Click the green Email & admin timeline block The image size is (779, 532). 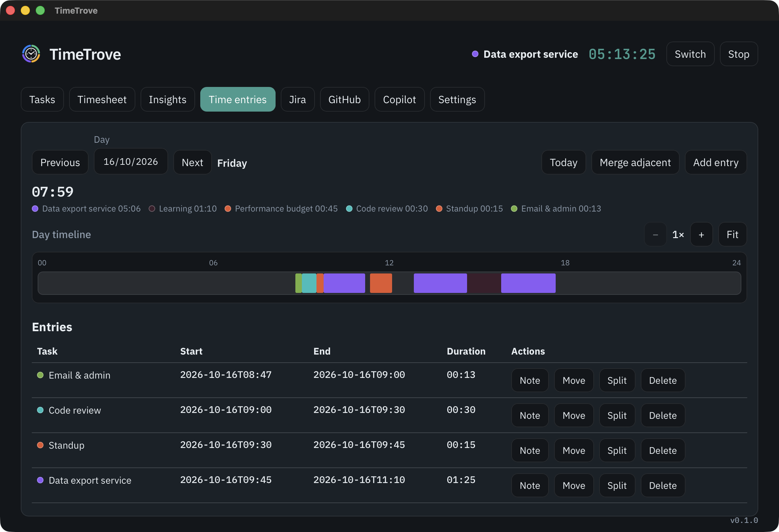click(298, 283)
